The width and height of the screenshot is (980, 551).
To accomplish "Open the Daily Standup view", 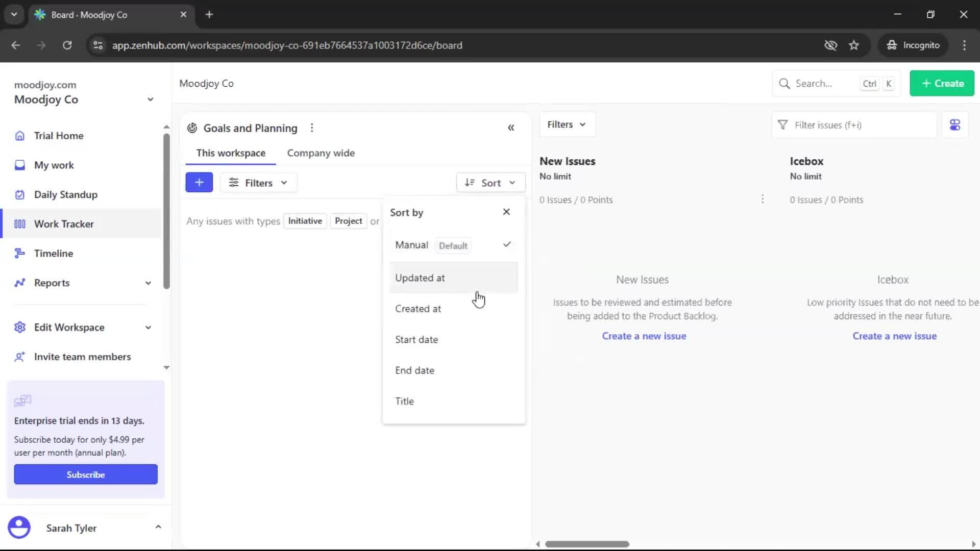I will coord(65,194).
